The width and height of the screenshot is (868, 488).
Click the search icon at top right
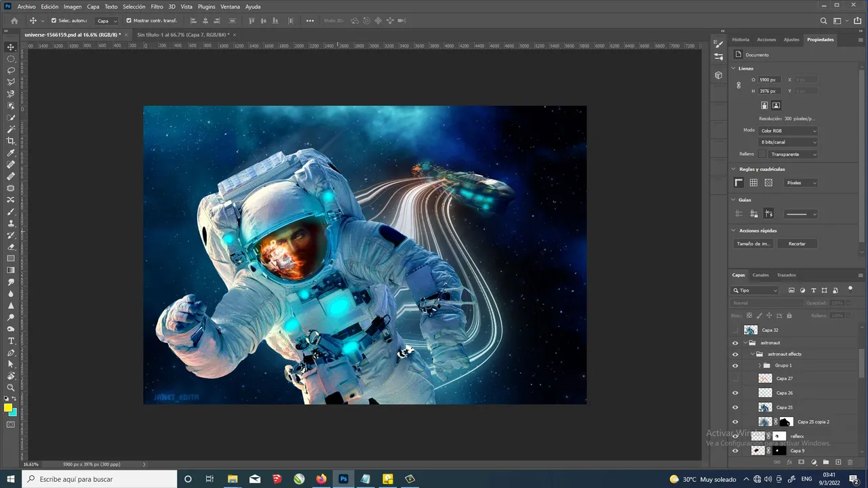point(824,20)
